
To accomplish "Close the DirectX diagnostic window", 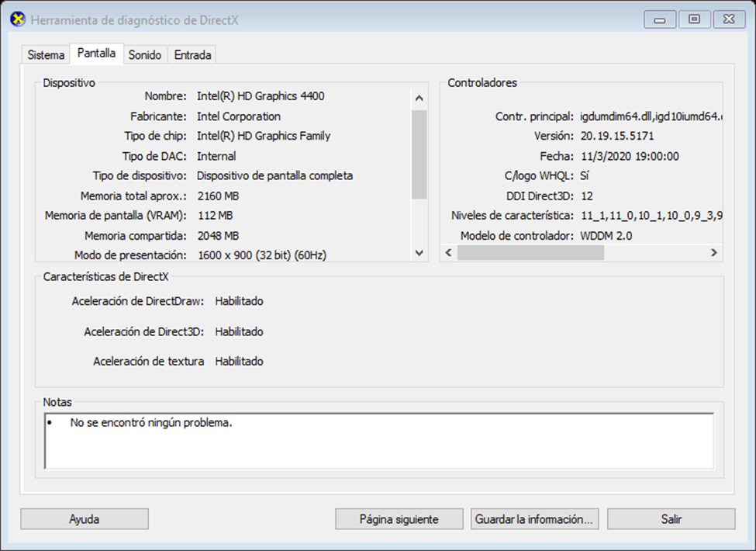I will (729, 19).
